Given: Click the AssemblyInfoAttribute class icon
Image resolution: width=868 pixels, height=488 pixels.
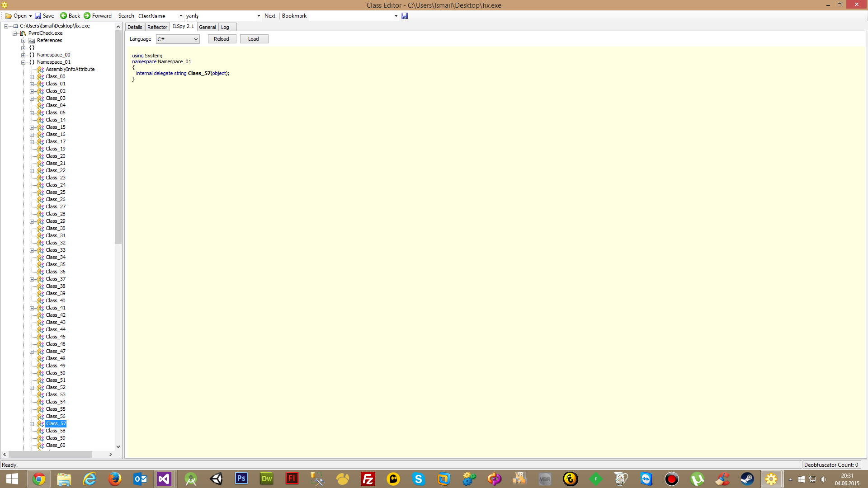Looking at the screenshot, I should [40, 70].
